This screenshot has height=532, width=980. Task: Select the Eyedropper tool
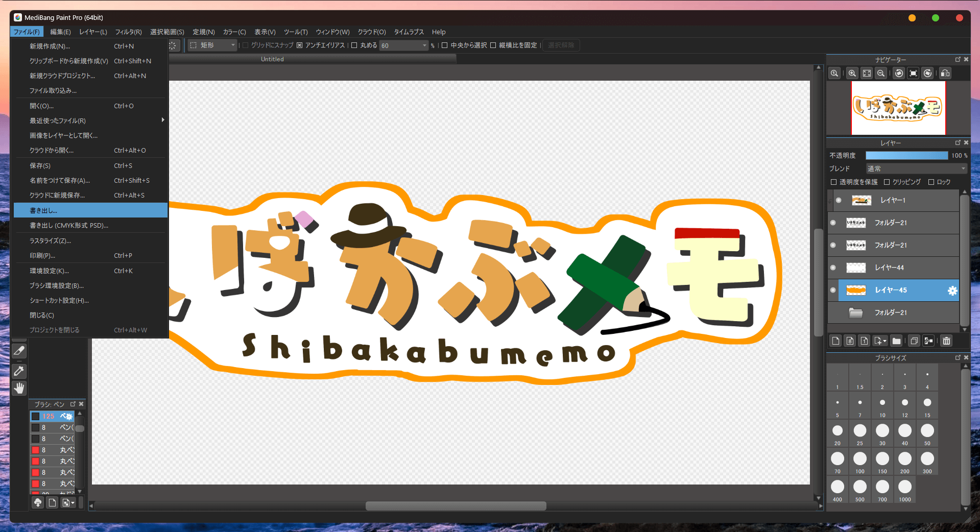pos(19,371)
